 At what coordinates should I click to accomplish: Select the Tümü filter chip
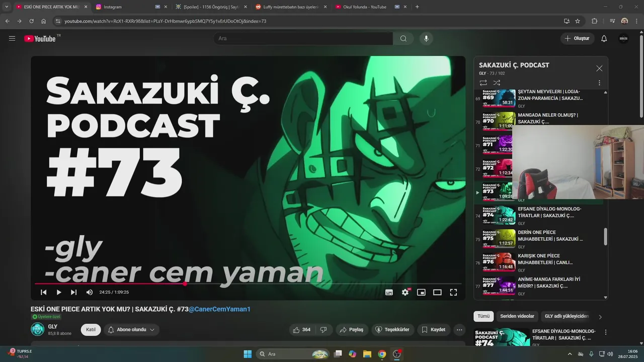pyautogui.click(x=484, y=316)
